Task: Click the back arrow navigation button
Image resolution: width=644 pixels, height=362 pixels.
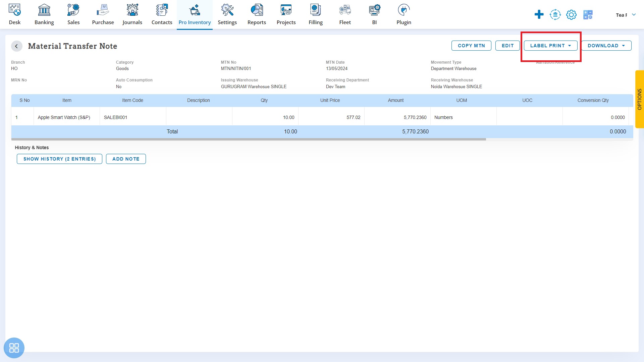Action: coord(16,46)
